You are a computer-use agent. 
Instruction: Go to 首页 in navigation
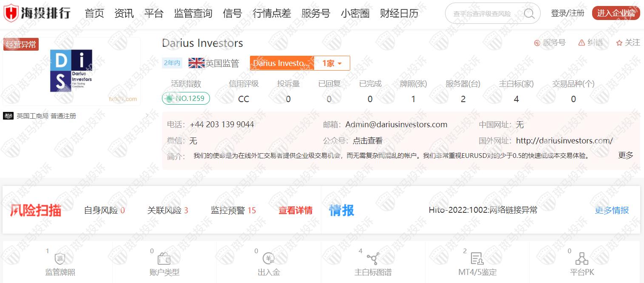(94, 13)
